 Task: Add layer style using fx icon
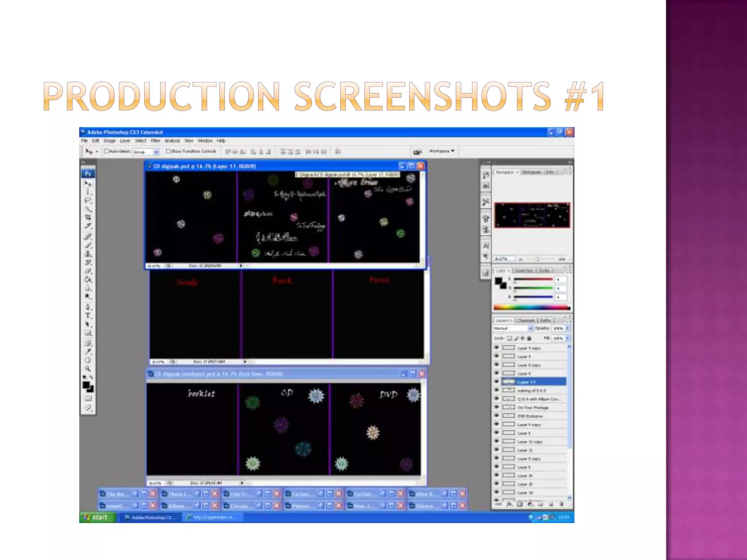(x=510, y=504)
